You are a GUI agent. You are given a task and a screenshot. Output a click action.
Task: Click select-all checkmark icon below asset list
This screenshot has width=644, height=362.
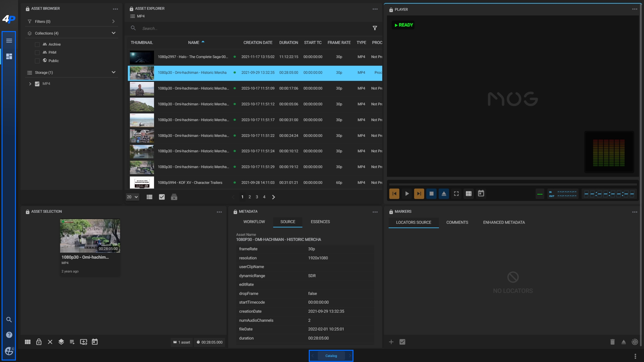(162, 197)
